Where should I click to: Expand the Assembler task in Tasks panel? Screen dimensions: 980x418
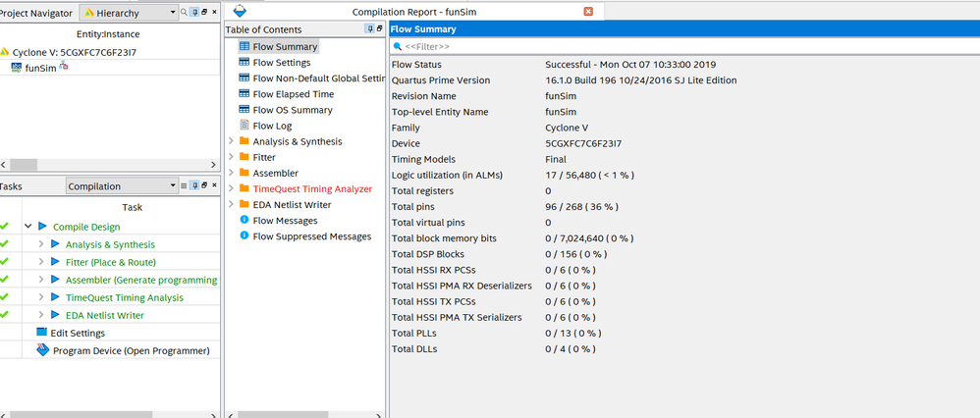[41, 280]
